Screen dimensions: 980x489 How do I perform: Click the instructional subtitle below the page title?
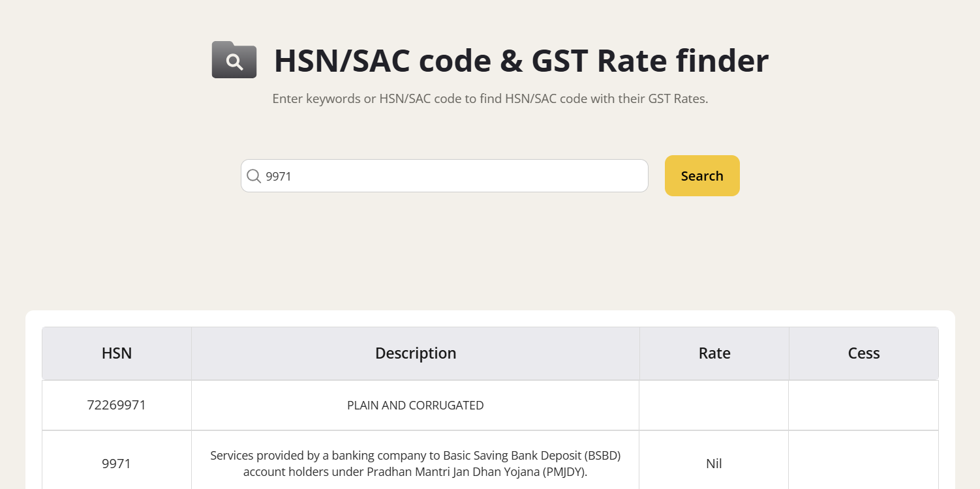click(490, 98)
